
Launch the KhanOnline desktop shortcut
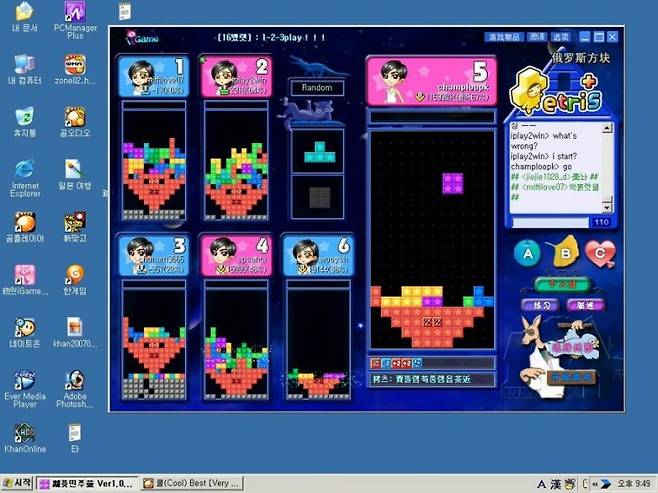click(25, 438)
